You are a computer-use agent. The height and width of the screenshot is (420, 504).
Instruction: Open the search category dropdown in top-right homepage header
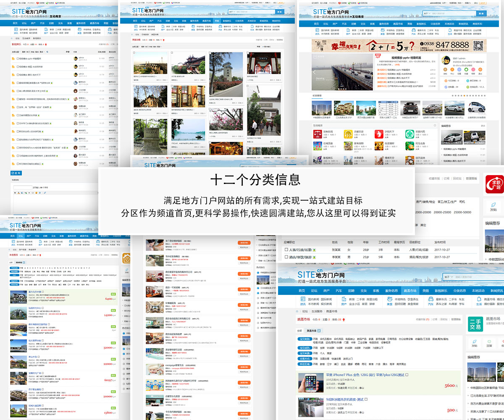[427, 13]
